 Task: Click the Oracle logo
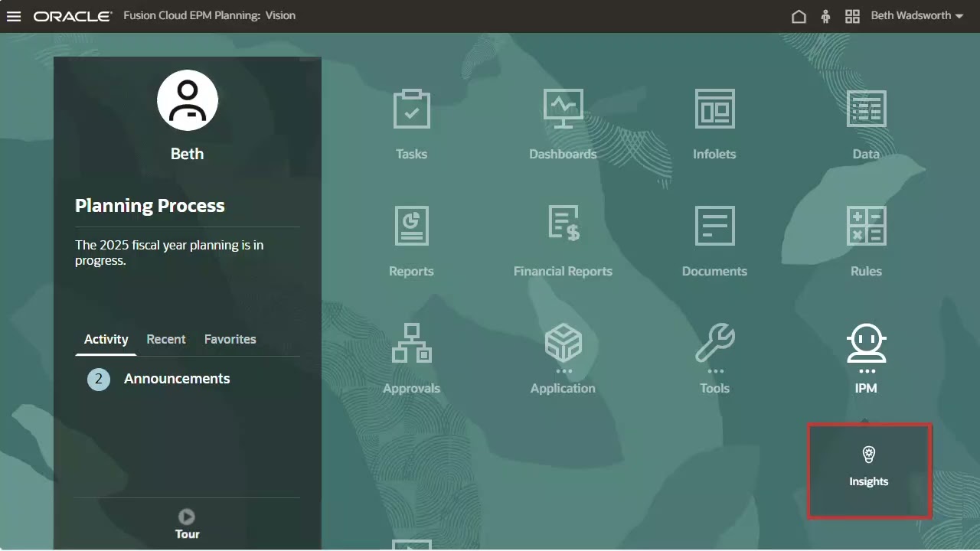[73, 16]
